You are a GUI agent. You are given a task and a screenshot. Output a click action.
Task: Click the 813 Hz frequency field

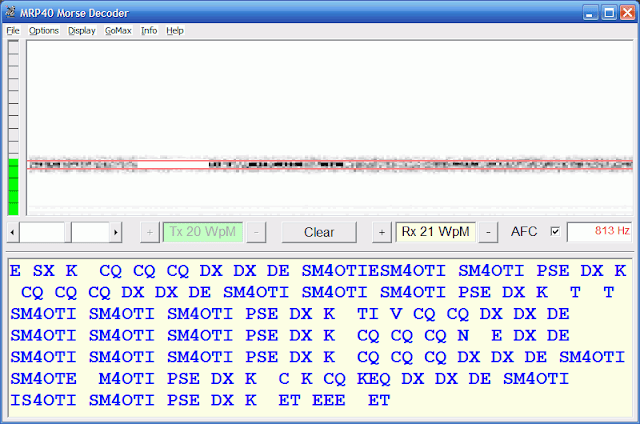coord(599,231)
